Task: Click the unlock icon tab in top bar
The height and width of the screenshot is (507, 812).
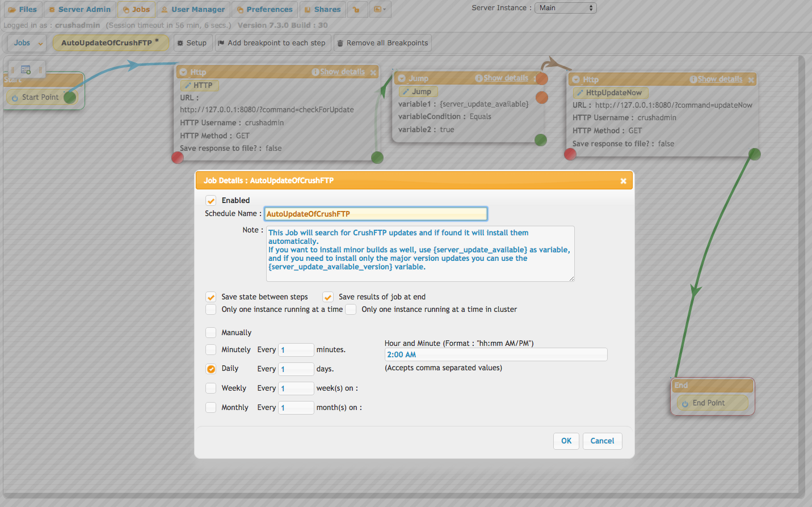Action: (x=356, y=10)
